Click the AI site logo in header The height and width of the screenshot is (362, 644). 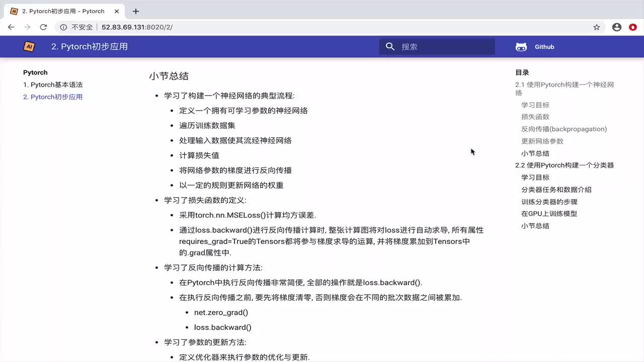coord(29,47)
